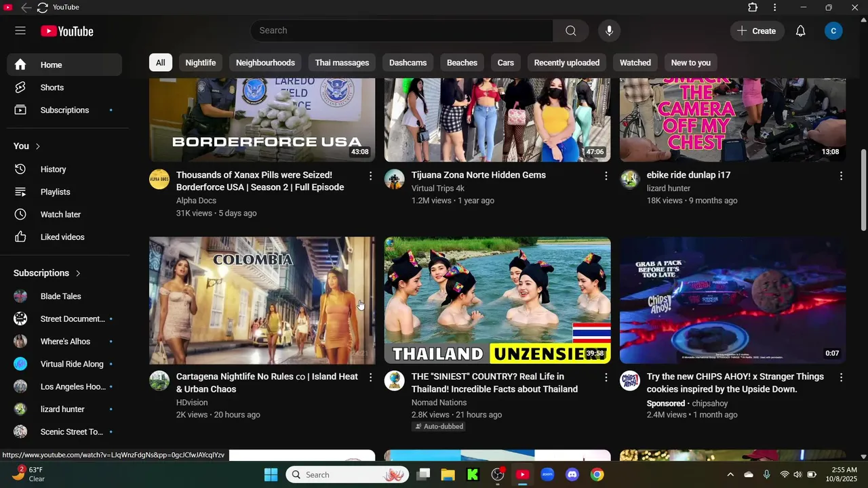868x488 pixels.
Task: Select the Dashcams filter chip
Action: 408,62
